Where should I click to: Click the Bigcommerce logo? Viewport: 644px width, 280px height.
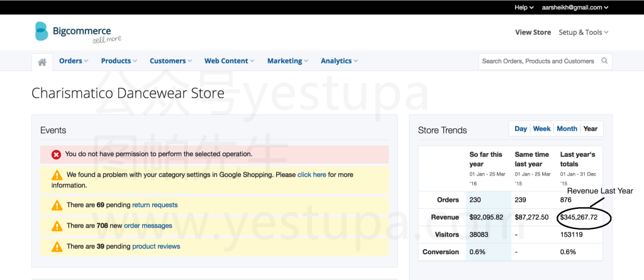pyautogui.click(x=78, y=31)
